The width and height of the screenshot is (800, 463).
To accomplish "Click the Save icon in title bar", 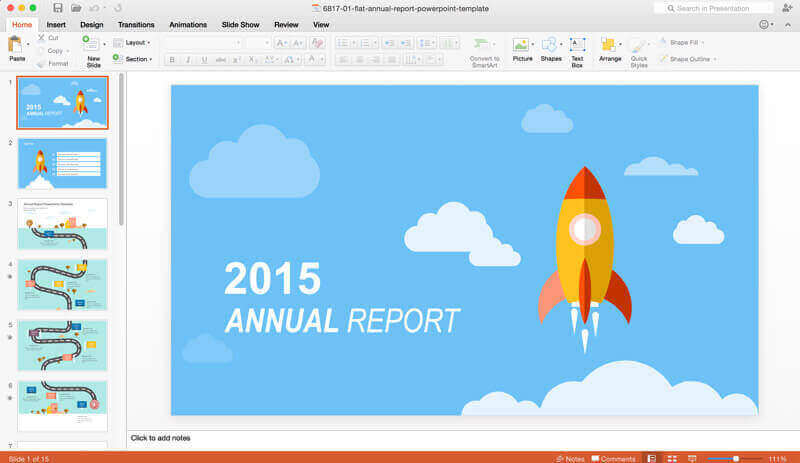I will coord(59,8).
